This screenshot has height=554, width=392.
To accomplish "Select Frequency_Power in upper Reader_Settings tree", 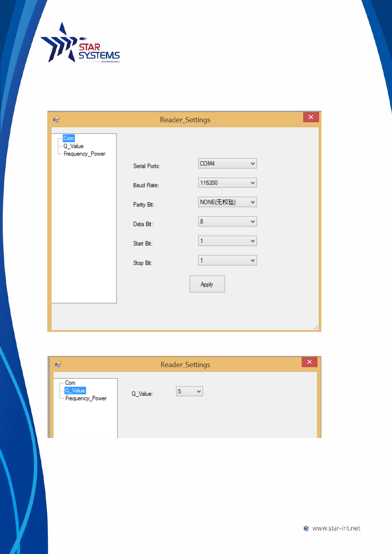I will click(84, 154).
